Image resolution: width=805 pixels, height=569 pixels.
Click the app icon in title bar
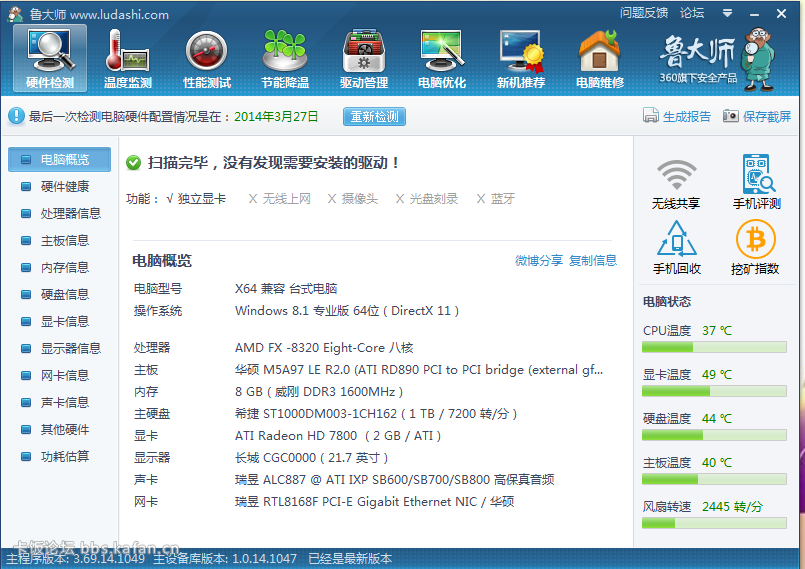click(x=15, y=14)
